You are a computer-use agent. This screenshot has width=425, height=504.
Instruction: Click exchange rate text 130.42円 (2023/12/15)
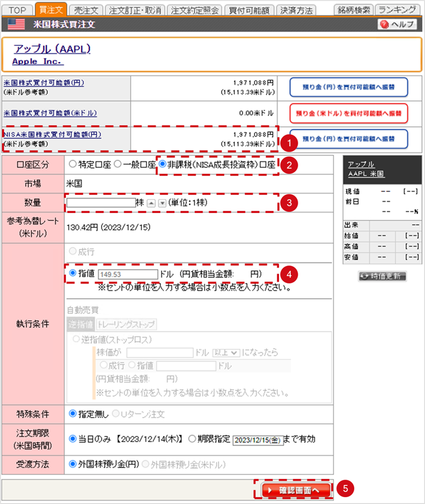109,228
